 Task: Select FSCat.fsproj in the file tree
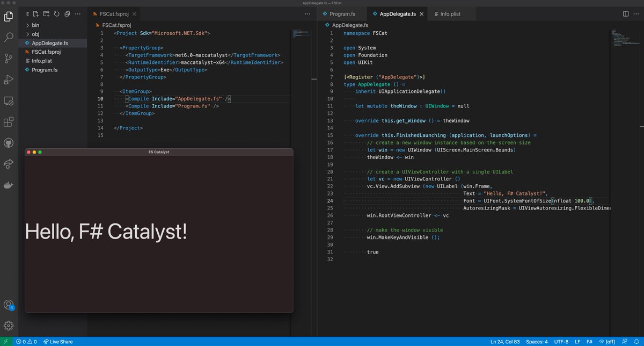click(x=53, y=52)
